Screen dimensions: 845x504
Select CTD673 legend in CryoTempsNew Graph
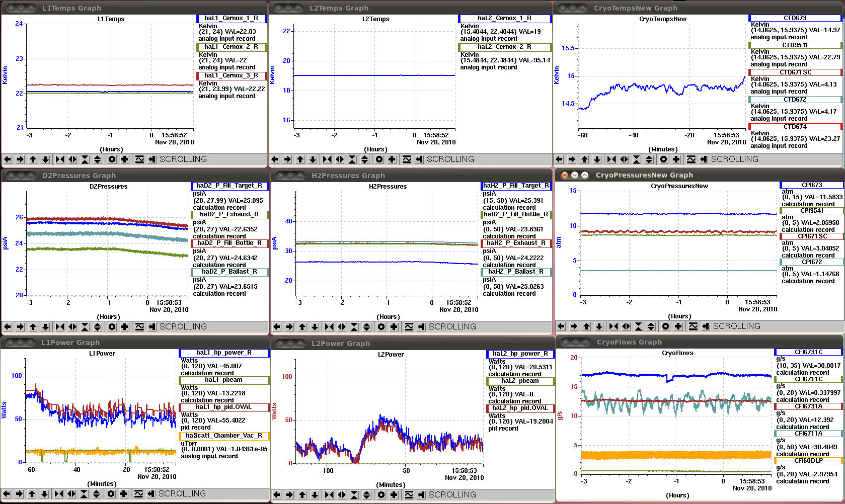click(x=795, y=18)
